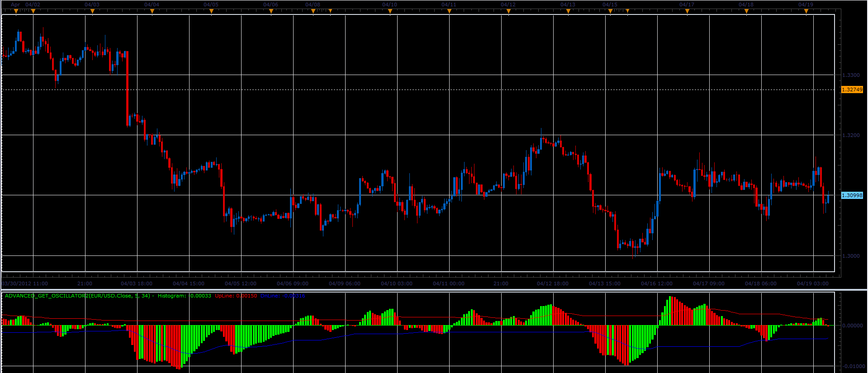Click the blue DnLine: -0.00316 readout

[x=283, y=296]
